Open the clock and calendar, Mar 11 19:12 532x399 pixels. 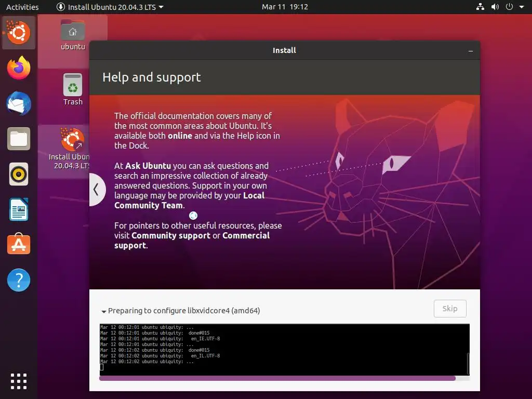[x=285, y=7]
